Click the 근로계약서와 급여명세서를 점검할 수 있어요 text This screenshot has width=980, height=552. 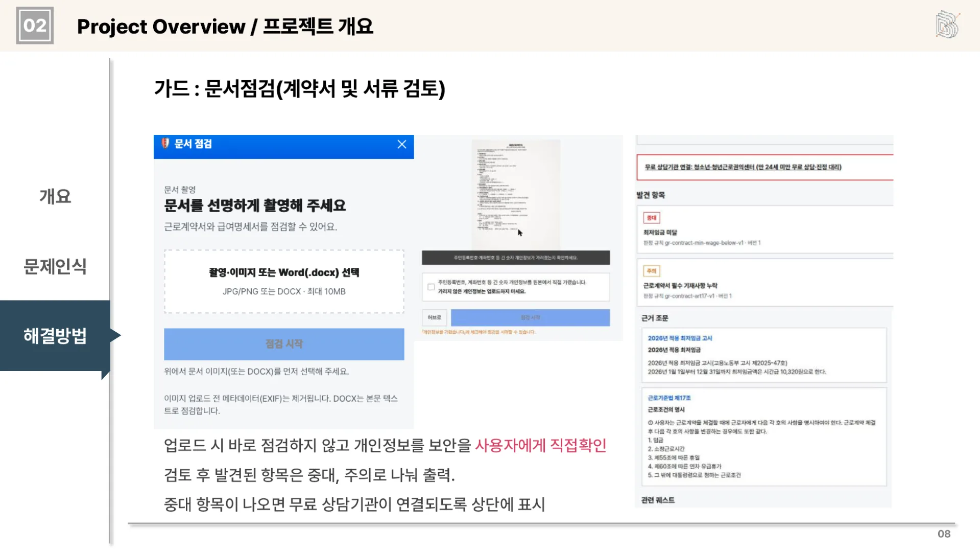click(x=250, y=227)
